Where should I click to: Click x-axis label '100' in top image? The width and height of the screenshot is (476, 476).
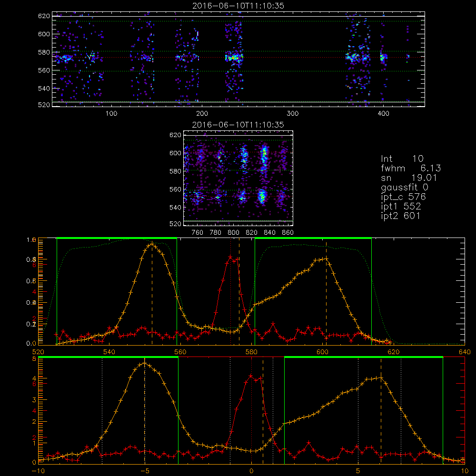(111, 114)
